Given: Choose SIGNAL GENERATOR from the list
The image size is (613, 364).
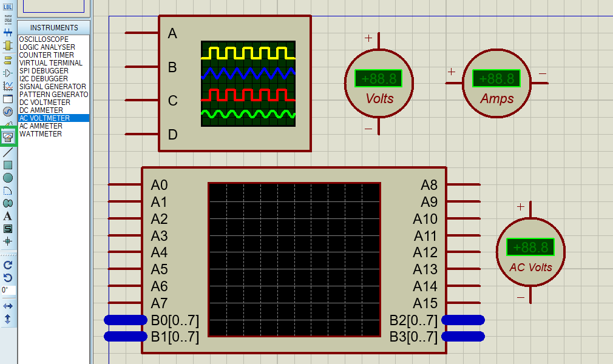Looking at the screenshot, I should point(54,86).
